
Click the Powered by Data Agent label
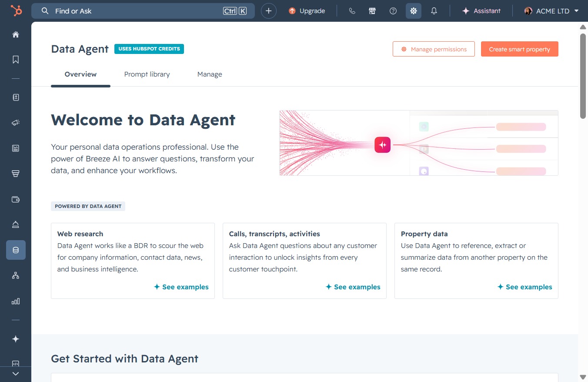pos(88,206)
